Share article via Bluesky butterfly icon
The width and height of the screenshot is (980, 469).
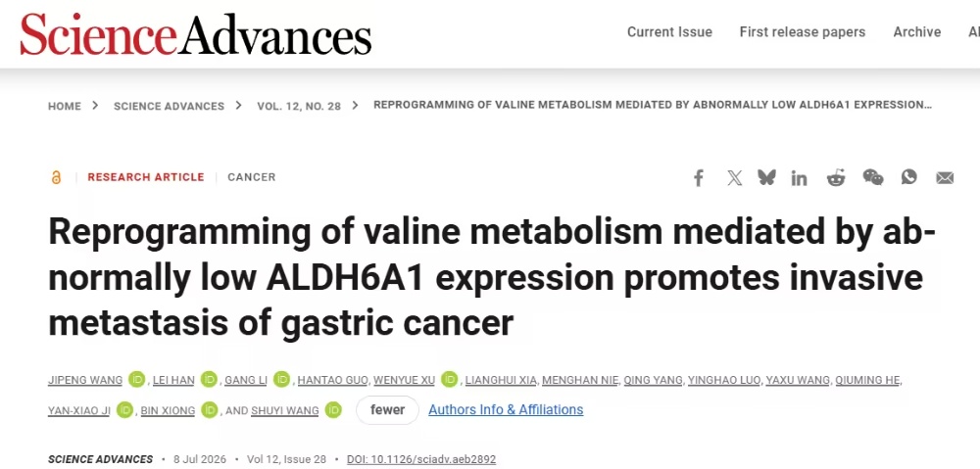click(767, 177)
